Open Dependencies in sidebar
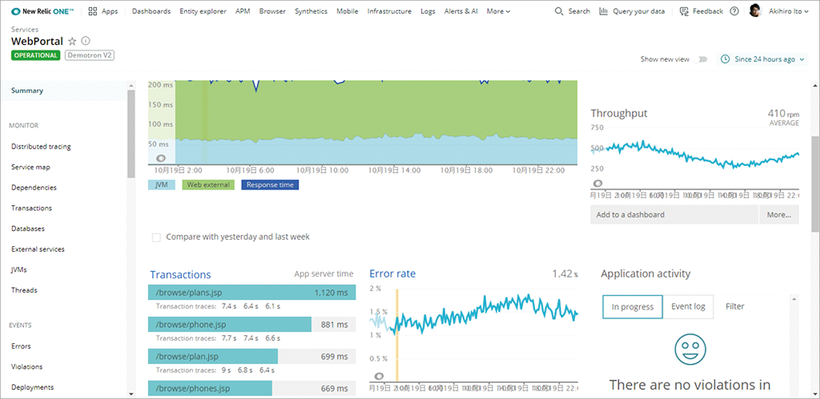 click(x=34, y=187)
